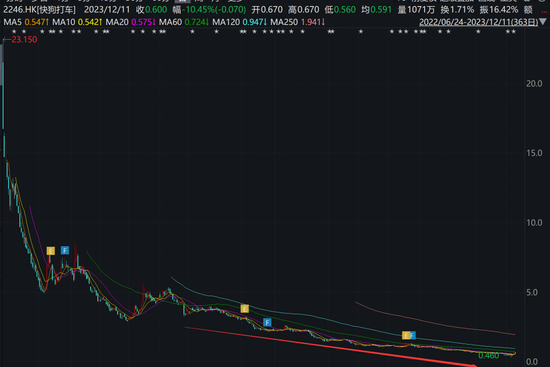Open the red more-options dots at top right
Image resolution: width=550 pixels, height=367 pixels.
[544, 12]
